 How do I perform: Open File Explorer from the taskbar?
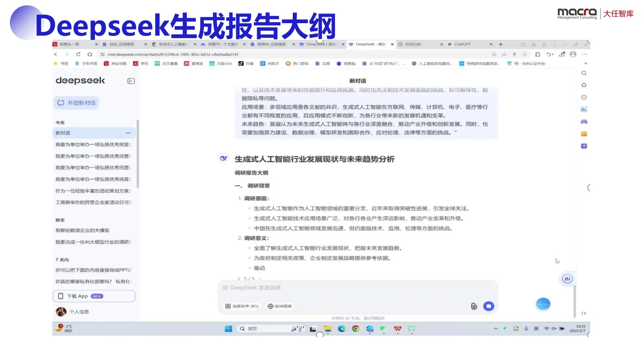click(328, 329)
